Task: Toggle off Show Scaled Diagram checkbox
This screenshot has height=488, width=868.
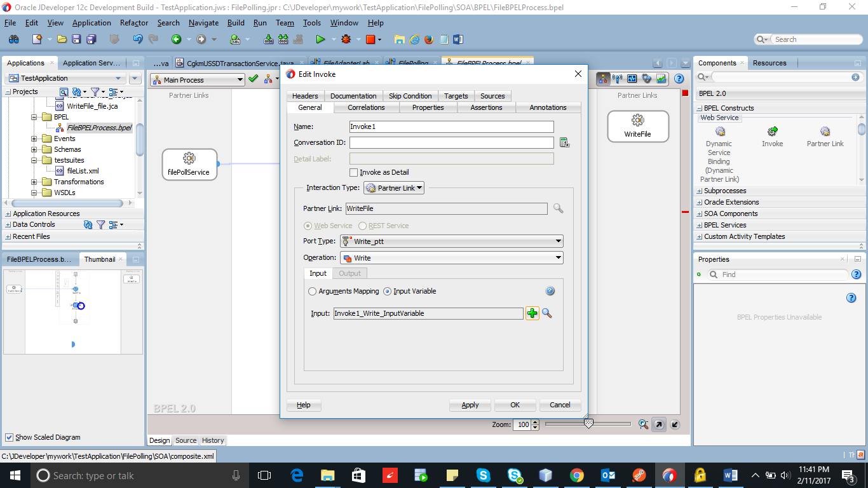Action: (x=9, y=437)
